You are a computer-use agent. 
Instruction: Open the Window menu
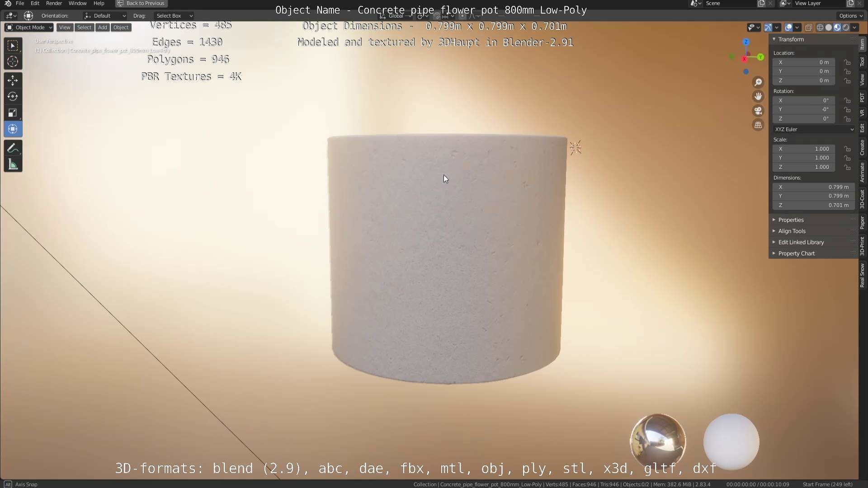(x=77, y=3)
